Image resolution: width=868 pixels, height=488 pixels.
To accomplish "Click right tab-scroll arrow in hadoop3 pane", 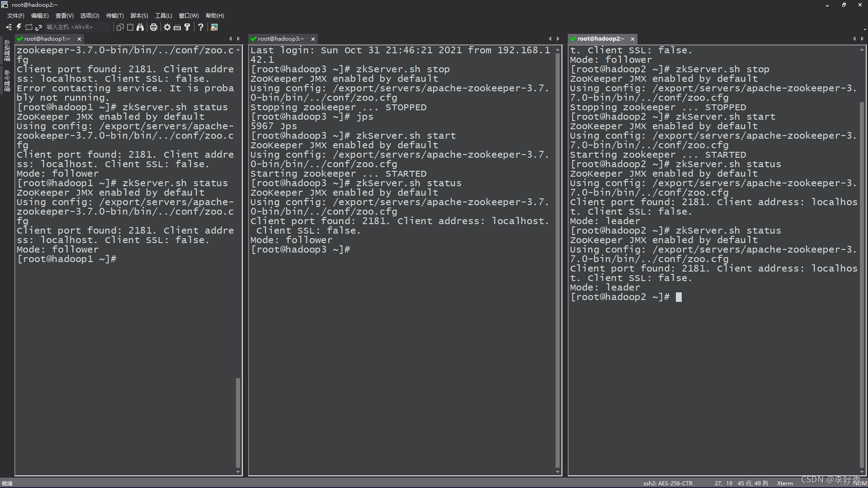I will click(x=558, y=39).
